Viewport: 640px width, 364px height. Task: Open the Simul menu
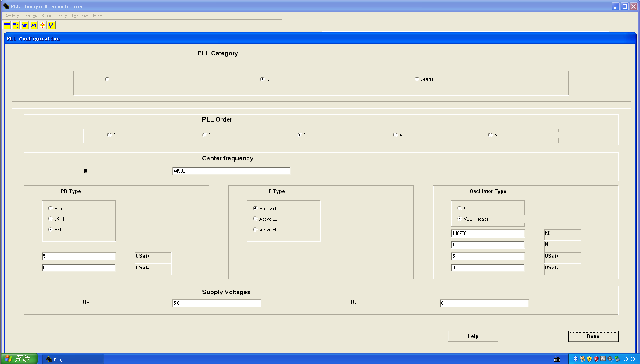[47, 16]
